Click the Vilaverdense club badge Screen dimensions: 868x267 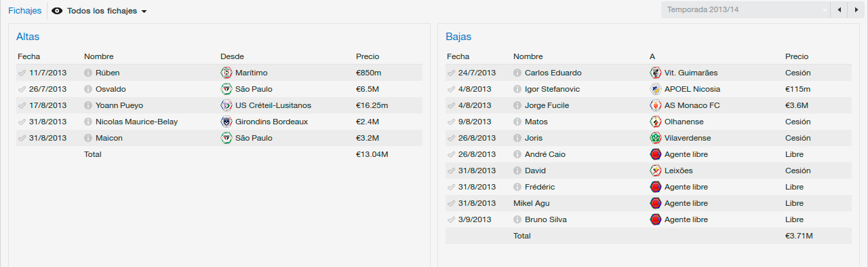pyautogui.click(x=656, y=138)
